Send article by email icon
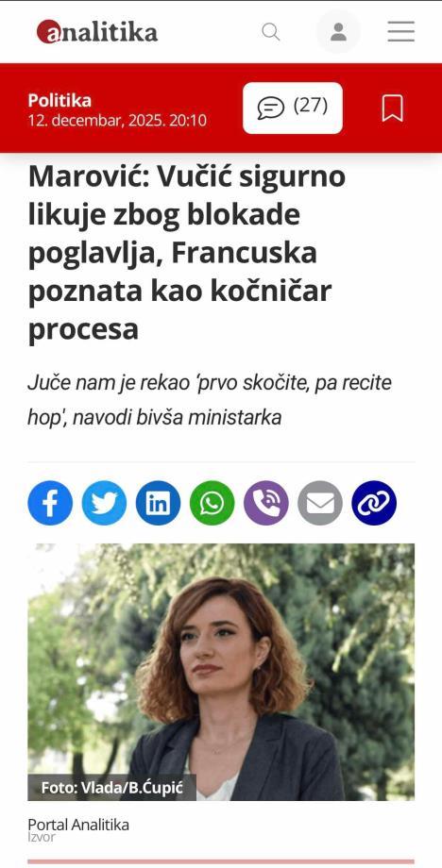This screenshot has width=442, height=868. point(320,503)
